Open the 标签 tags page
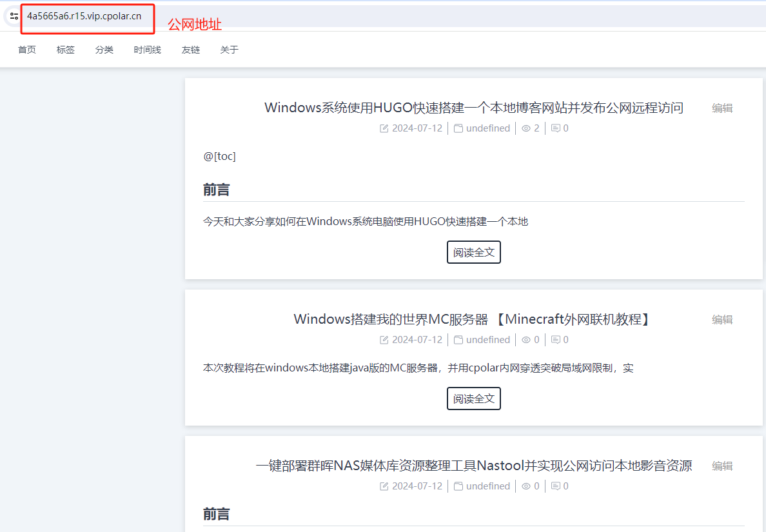The width and height of the screenshot is (766, 532). click(x=66, y=50)
